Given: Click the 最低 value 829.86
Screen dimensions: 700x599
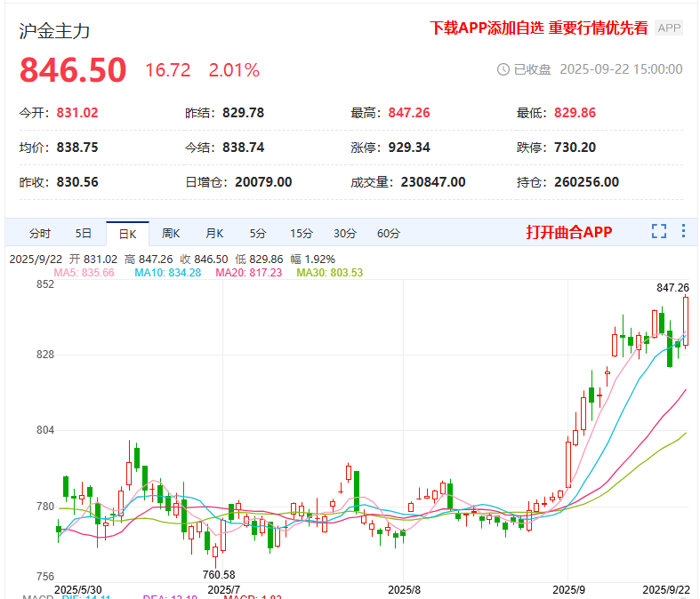Looking at the screenshot, I should (x=575, y=112).
